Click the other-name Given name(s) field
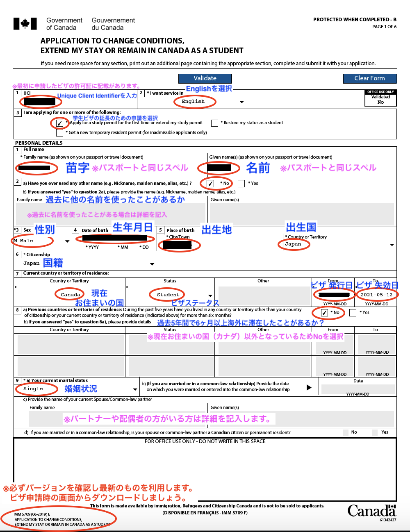410x532 pixels. click(x=302, y=214)
